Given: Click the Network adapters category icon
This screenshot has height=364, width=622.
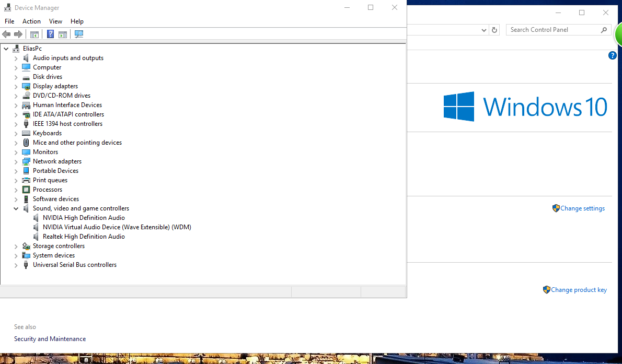Looking at the screenshot, I should click(26, 161).
